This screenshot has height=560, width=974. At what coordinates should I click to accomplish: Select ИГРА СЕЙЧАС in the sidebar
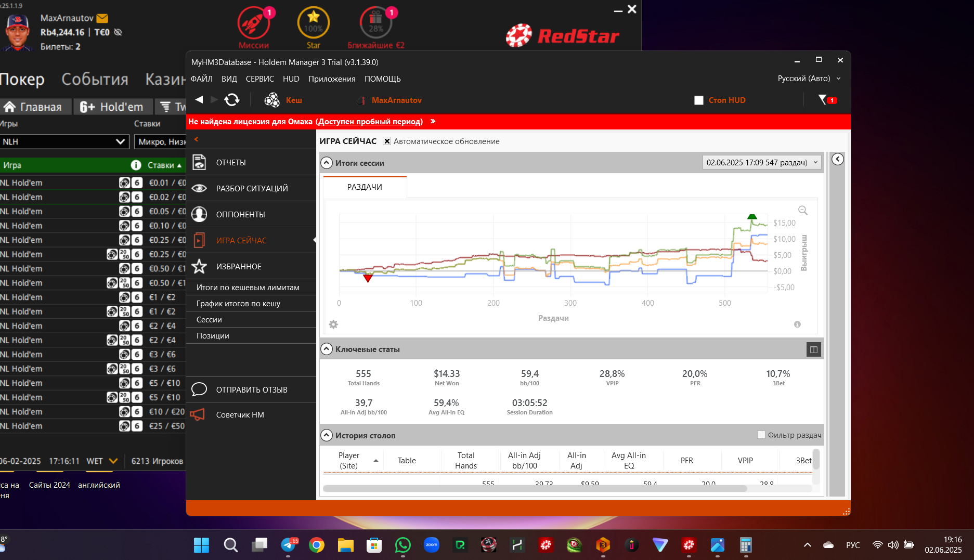coord(251,240)
